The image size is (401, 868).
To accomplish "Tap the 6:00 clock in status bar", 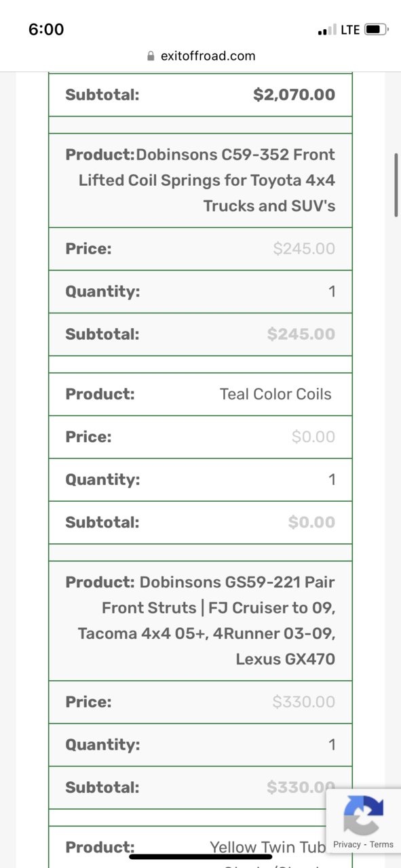I will coord(46,29).
